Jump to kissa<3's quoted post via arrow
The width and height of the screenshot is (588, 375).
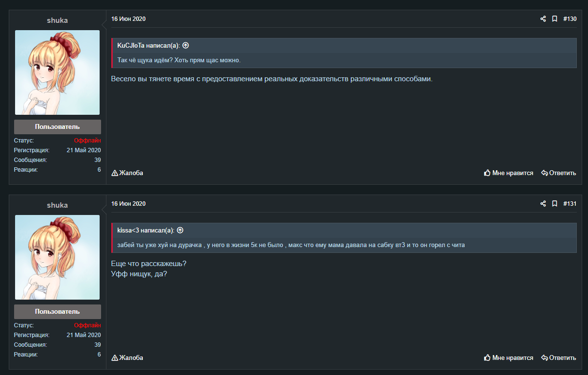[x=180, y=230]
